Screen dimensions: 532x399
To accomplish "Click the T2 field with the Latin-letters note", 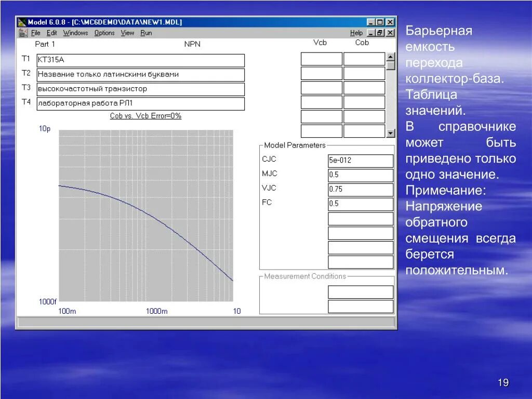I will (140, 75).
